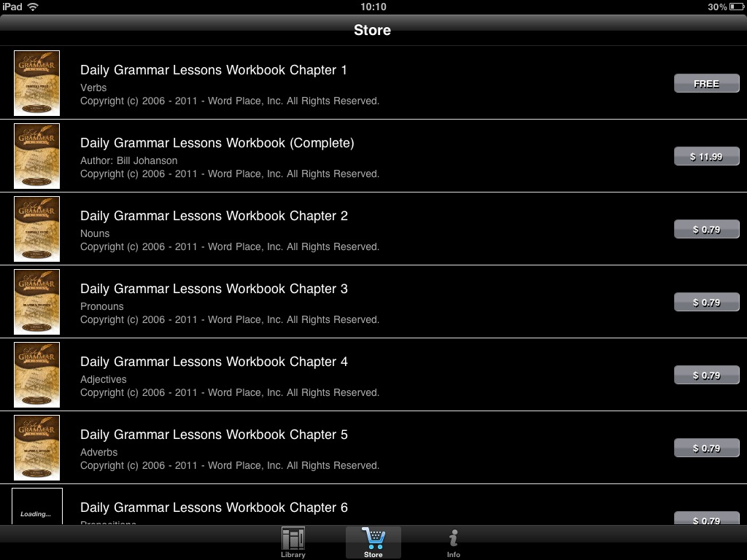Tap the battery status icon
The image size is (747, 560).
pos(736,7)
